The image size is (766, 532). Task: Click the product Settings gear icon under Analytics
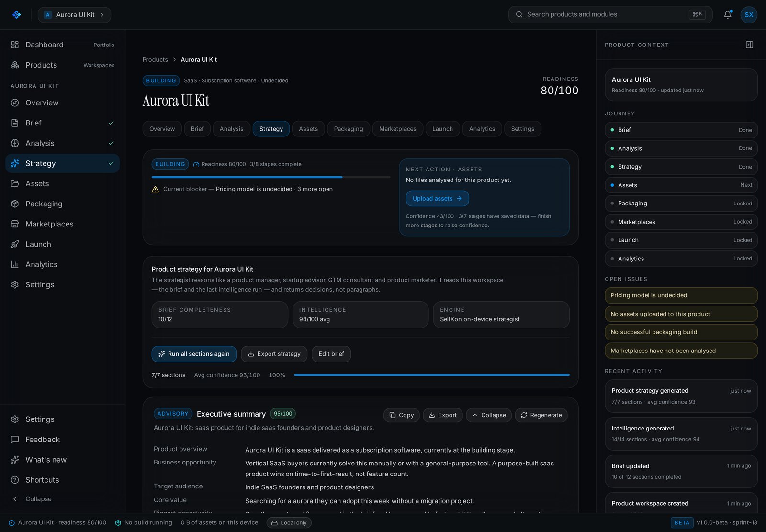[x=15, y=284]
